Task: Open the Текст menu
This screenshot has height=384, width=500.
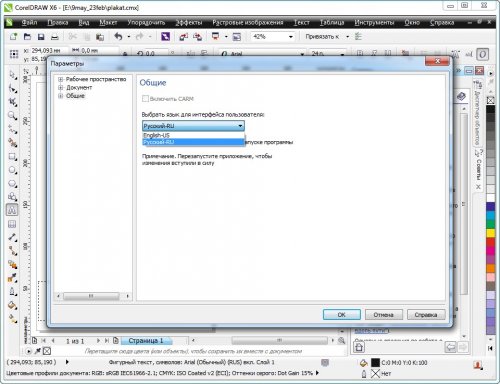Action: tap(301, 22)
